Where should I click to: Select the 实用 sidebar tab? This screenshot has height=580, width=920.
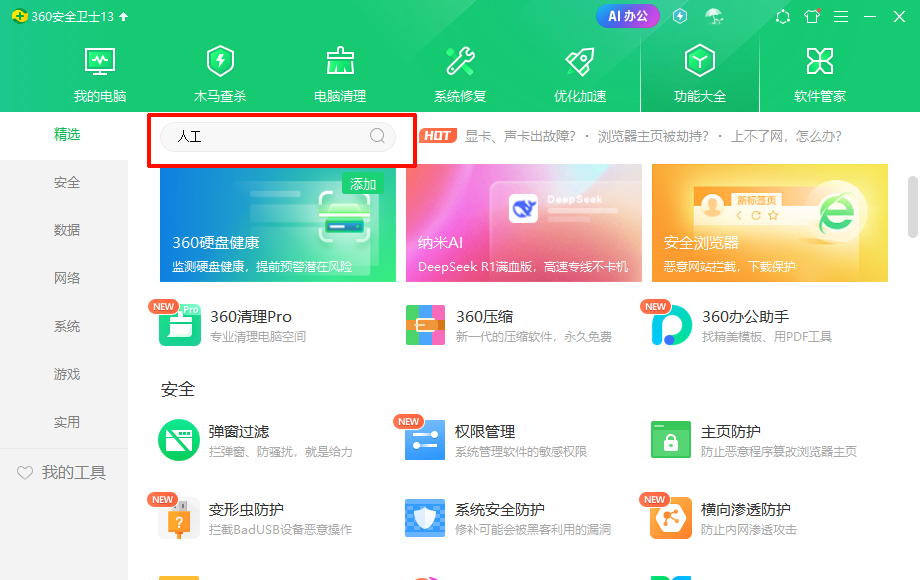(x=66, y=422)
